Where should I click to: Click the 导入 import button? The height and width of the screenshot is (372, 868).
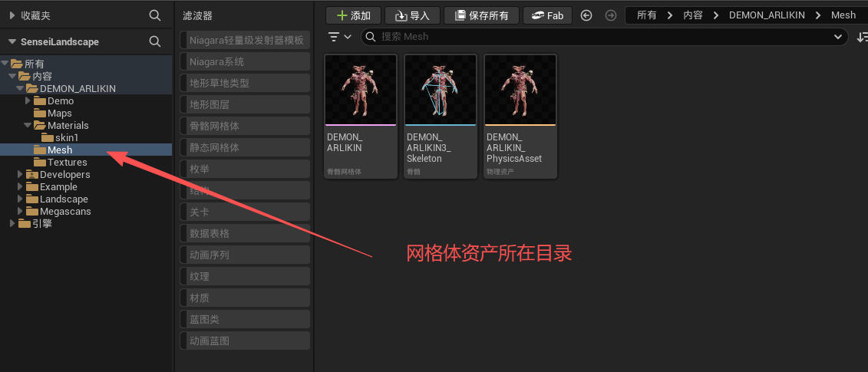click(412, 15)
